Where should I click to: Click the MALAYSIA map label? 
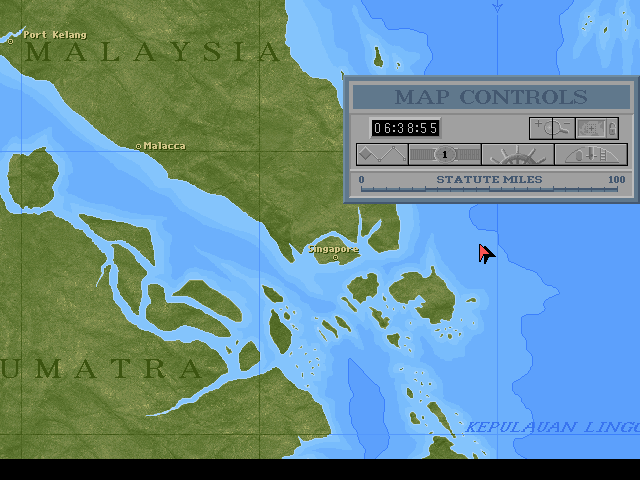pos(150,53)
